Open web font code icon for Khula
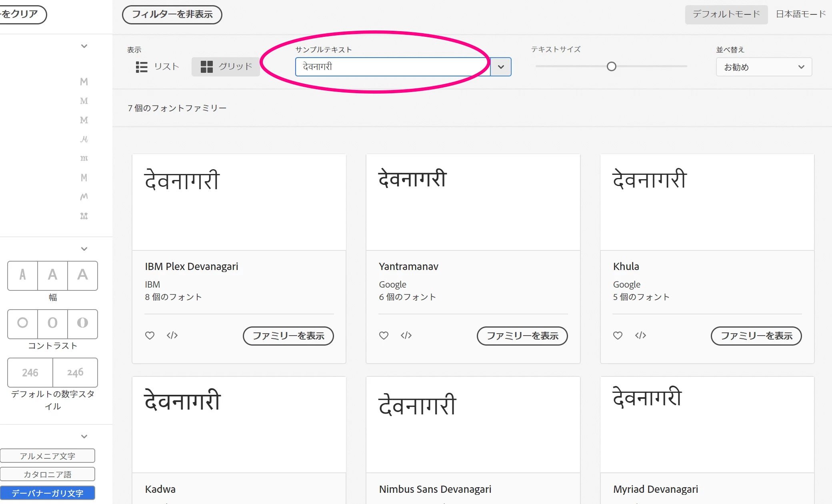The width and height of the screenshot is (832, 504). 640,335
